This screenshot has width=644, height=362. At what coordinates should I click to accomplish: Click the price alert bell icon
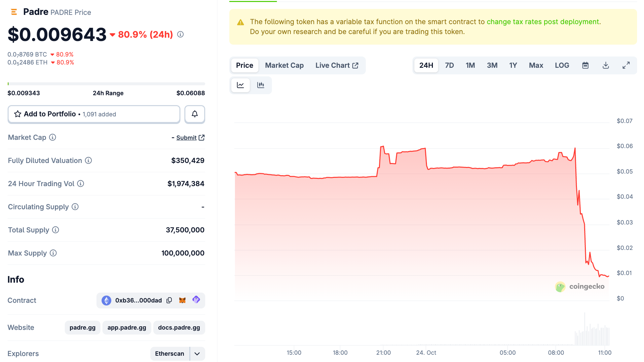pos(195,114)
